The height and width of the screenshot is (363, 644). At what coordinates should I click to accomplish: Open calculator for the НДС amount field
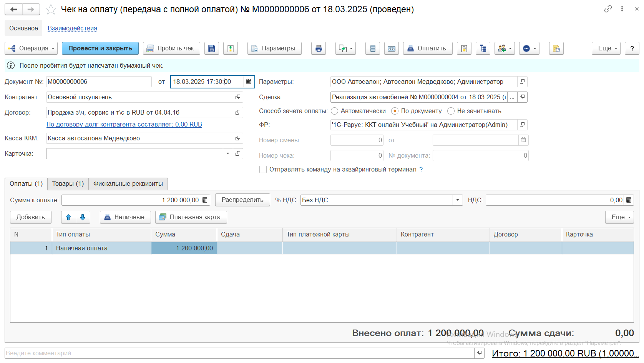pos(629,200)
